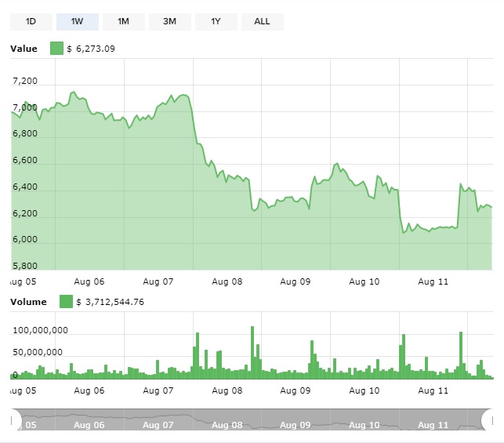Click the 100,000,000 volume axis label

click(41, 330)
